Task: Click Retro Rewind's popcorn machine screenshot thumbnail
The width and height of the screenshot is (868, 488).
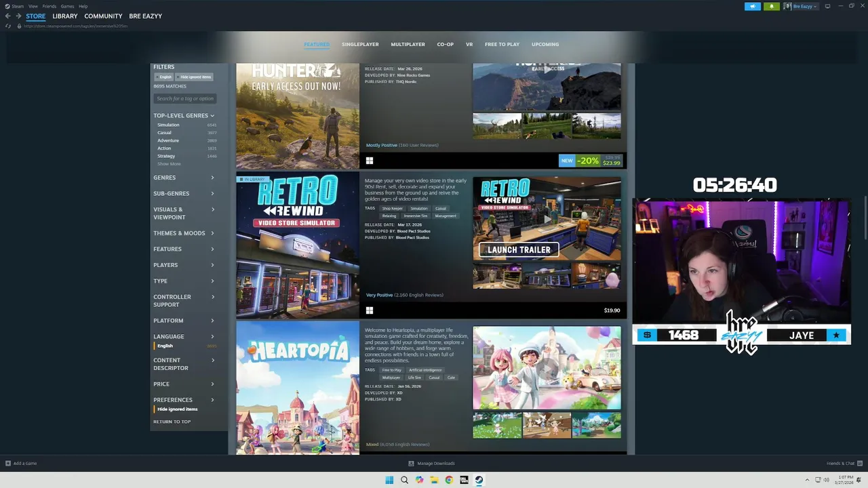Action: click(x=596, y=276)
